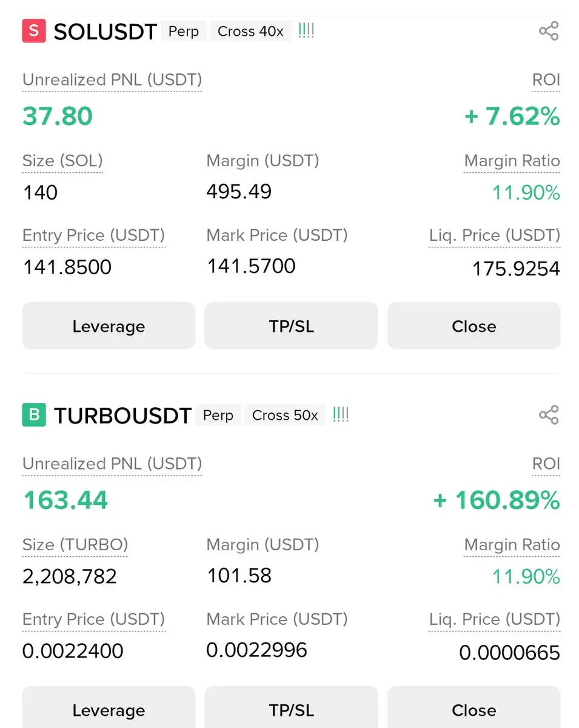Select margin value 101.58
Image resolution: width=579 pixels, height=728 pixels.
pyautogui.click(x=239, y=575)
